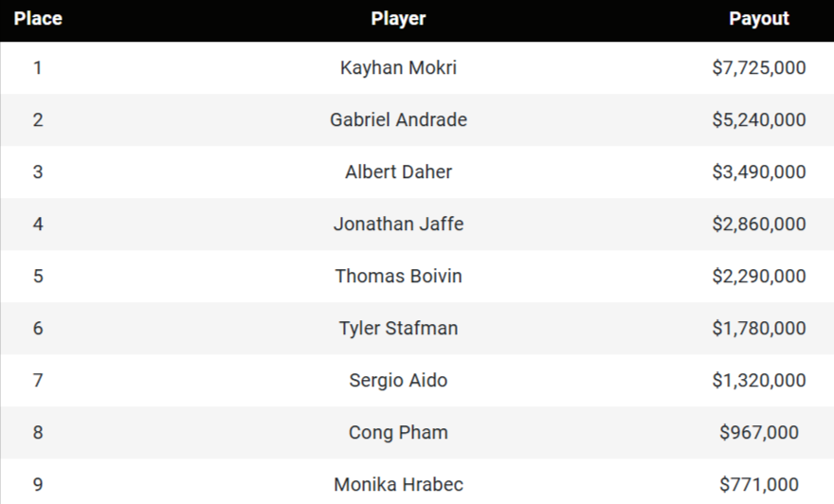Select the $2,860,000 payout value
The width and height of the screenshot is (834, 504).
(x=759, y=225)
